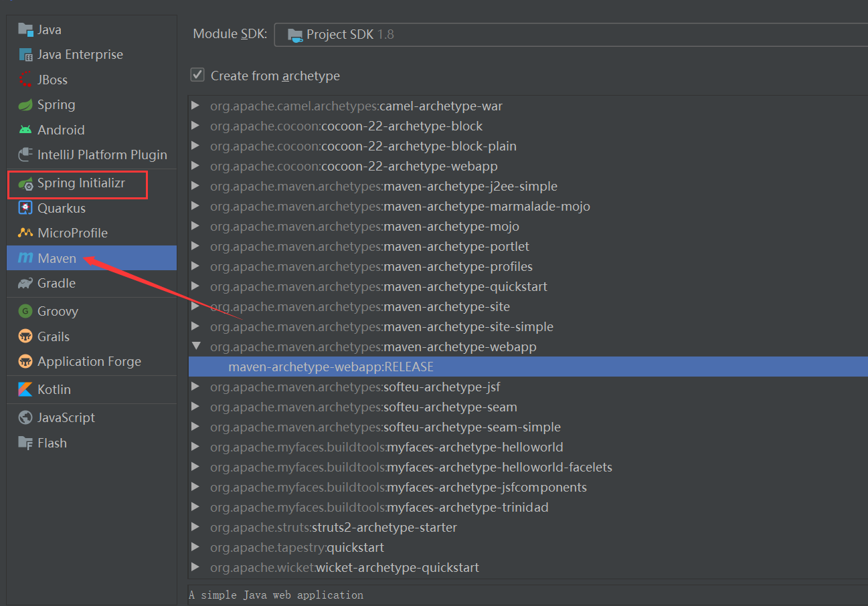Collapse maven-archetype-webapp node
Image resolution: width=868 pixels, height=606 pixels.
[195, 346]
